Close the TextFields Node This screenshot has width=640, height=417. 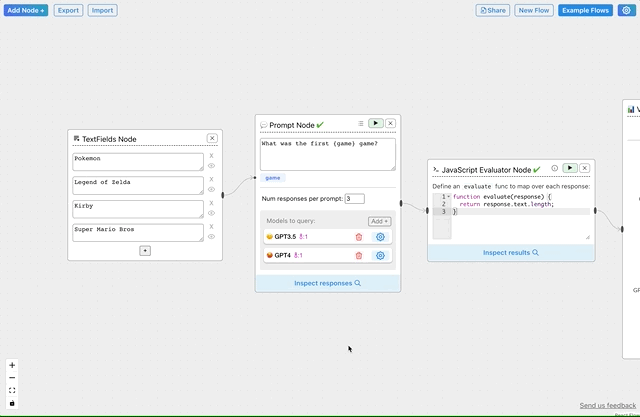point(212,138)
